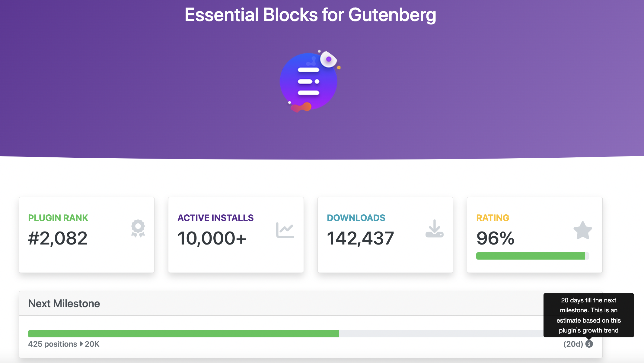The width and height of the screenshot is (644, 363).
Task: Click the active installs chart icon
Action: 285,230
